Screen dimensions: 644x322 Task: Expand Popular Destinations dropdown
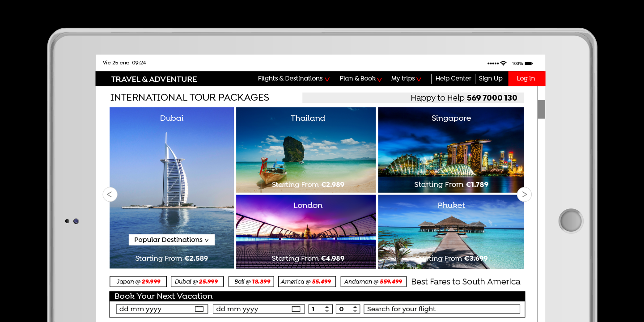coord(171,240)
